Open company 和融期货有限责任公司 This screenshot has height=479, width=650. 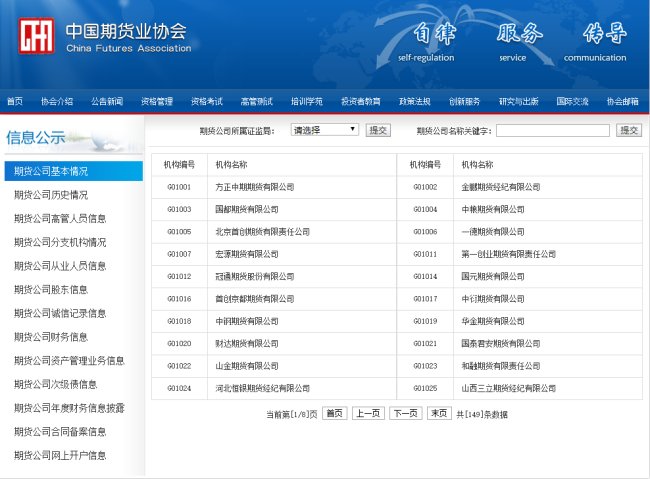coord(501,366)
